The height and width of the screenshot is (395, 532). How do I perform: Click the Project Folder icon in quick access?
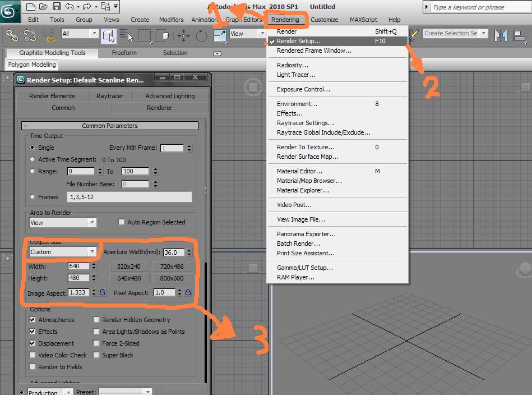[x=105, y=6]
